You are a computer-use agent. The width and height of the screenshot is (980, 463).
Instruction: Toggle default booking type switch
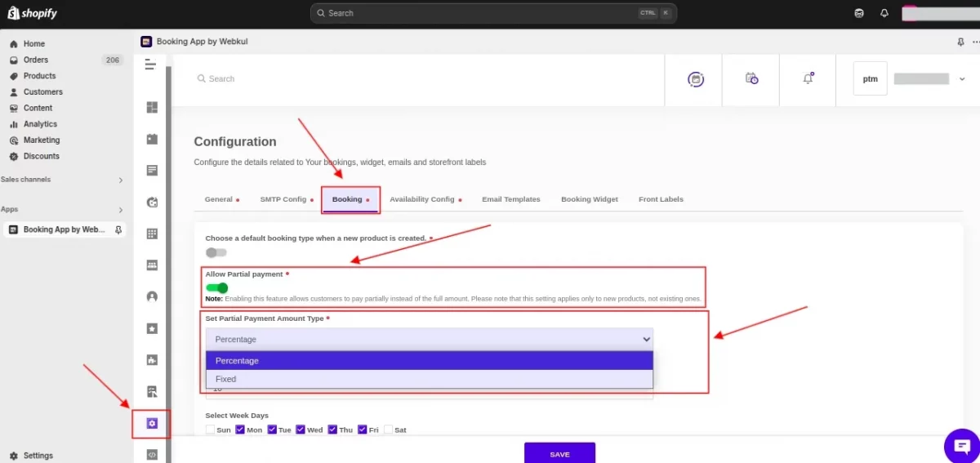pos(216,252)
